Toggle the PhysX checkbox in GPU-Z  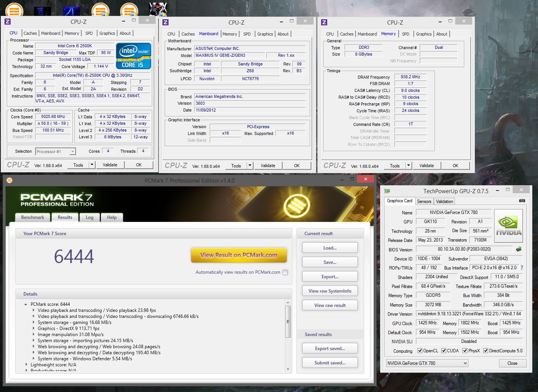point(465,351)
